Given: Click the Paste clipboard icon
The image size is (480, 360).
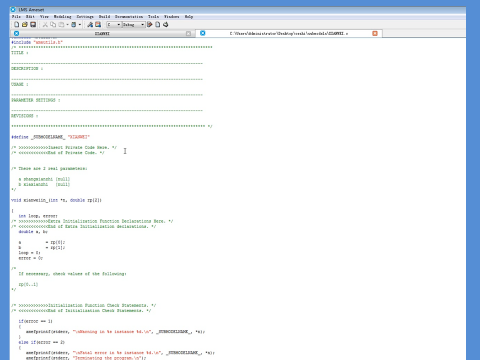Looking at the screenshot, I should [61, 25].
